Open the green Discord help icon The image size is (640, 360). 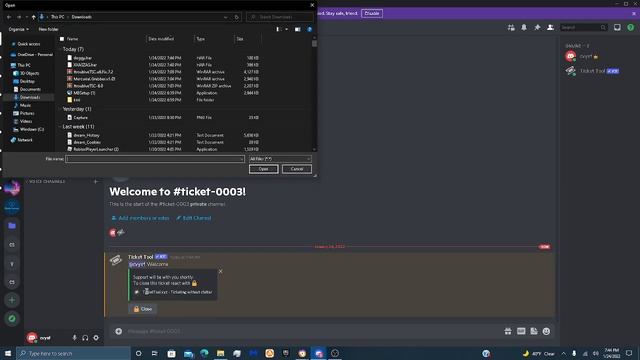(631, 27)
